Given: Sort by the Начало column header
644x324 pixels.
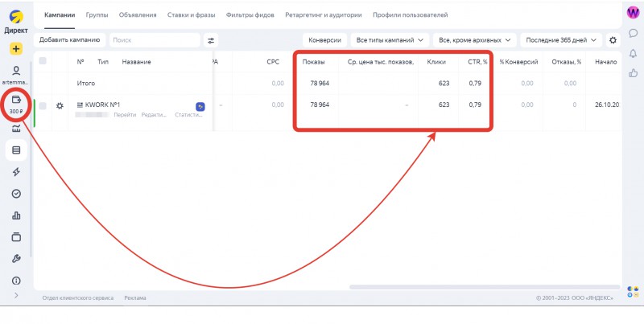Looking at the screenshot, I should tap(606, 62).
